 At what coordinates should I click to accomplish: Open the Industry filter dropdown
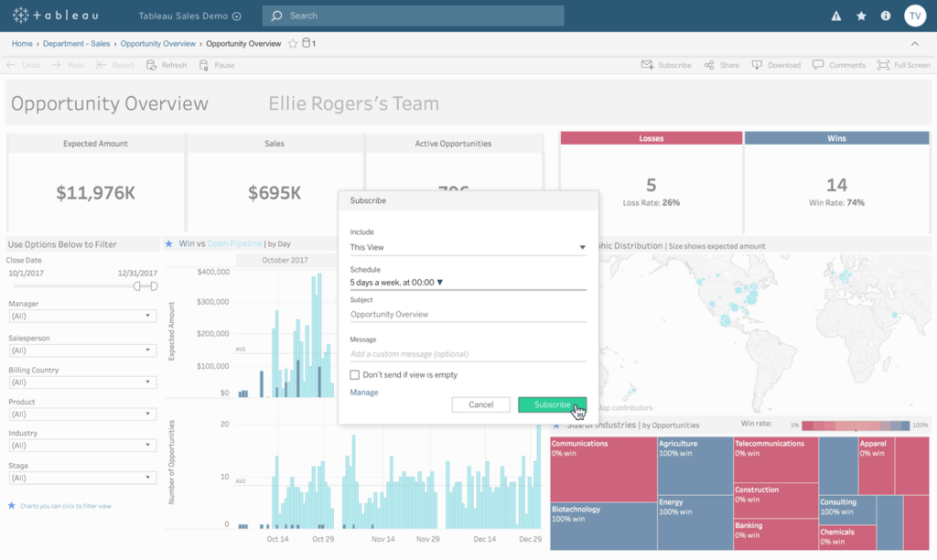(82, 446)
